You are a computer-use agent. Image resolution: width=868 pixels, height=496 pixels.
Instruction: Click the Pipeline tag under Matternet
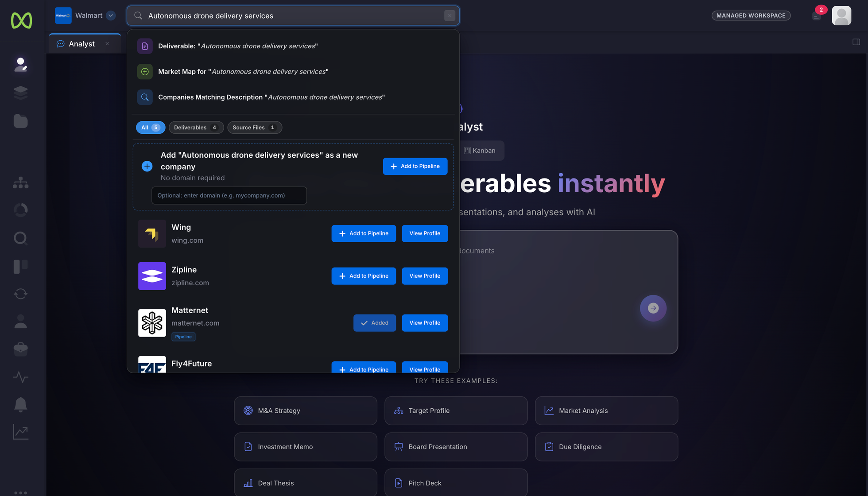point(183,337)
